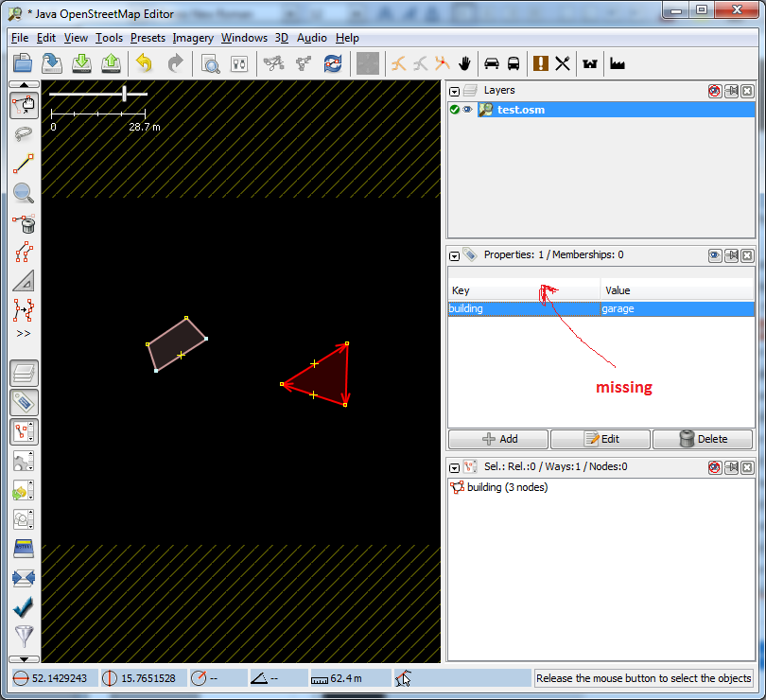Viewport: 766px width, 700px height.
Task: Sort by the Value column header
Action: tap(677, 290)
